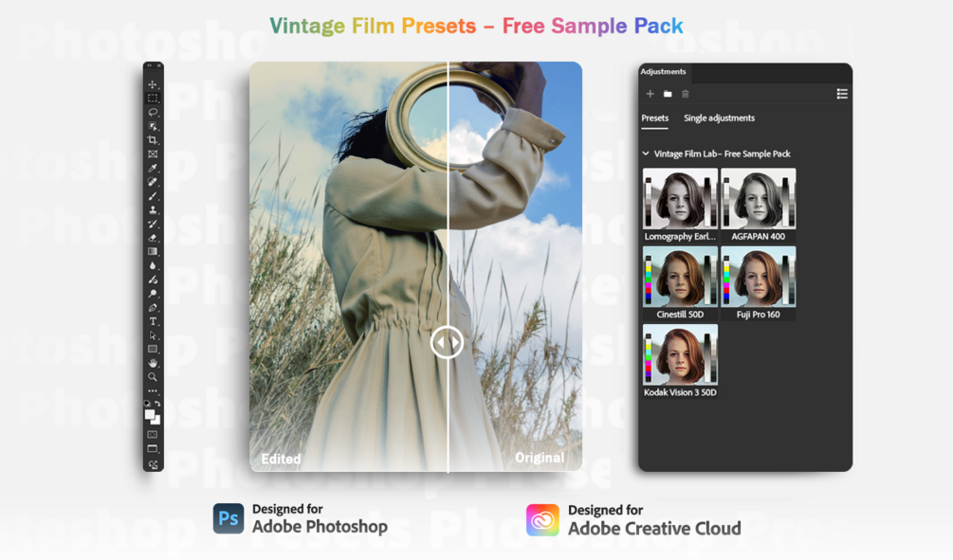The image size is (953, 560).
Task: Select the Frame tool
Action: point(153,154)
